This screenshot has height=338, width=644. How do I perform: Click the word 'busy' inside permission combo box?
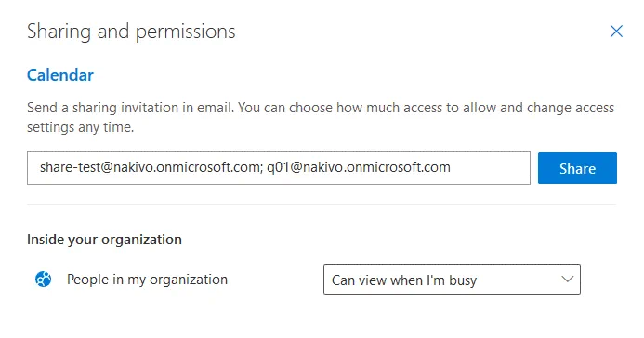[x=463, y=280]
